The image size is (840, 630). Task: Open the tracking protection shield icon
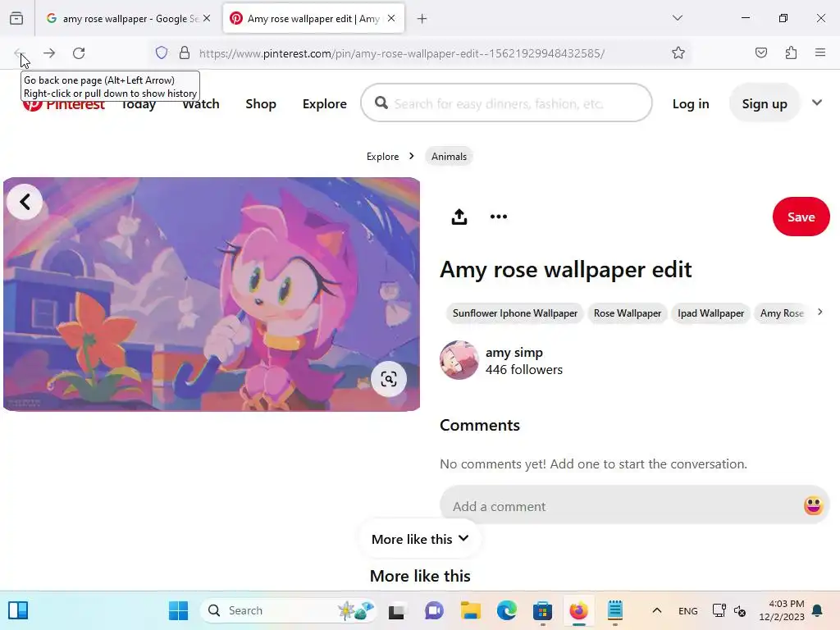(x=162, y=52)
